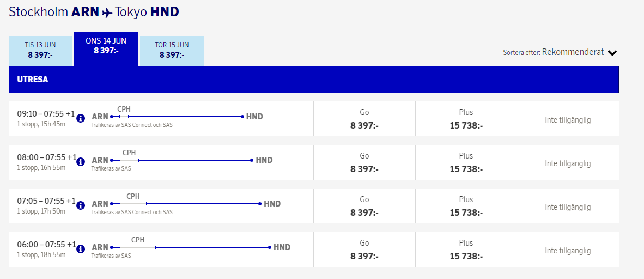Select the ONS 14 JUN date tab
This screenshot has height=279, width=644.
point(106,46)
